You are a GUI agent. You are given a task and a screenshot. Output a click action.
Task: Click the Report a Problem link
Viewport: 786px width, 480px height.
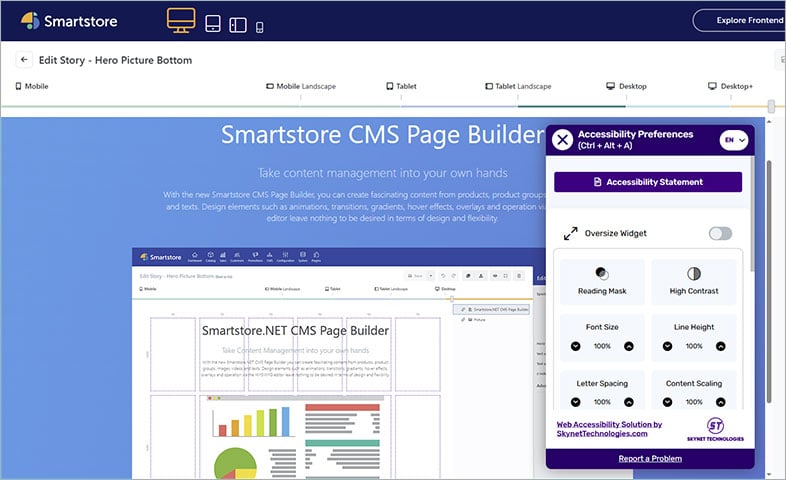coord(648,458)
